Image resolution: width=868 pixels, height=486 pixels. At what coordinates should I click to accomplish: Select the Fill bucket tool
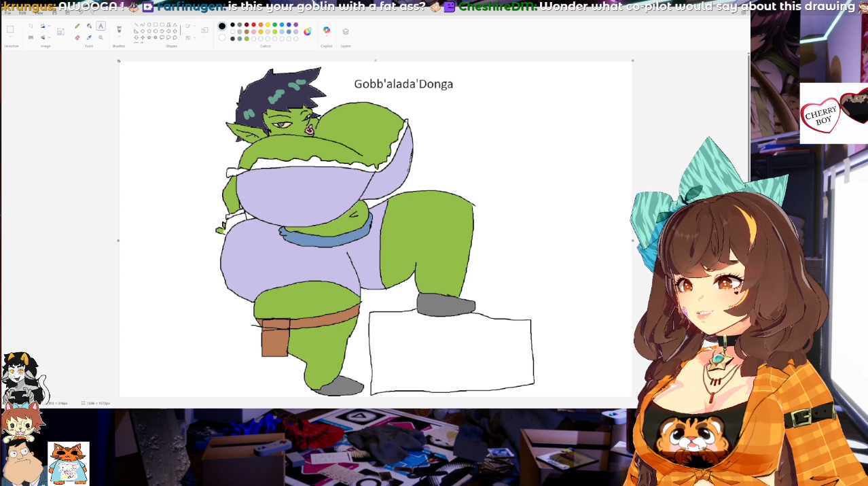tap(89, 26)
